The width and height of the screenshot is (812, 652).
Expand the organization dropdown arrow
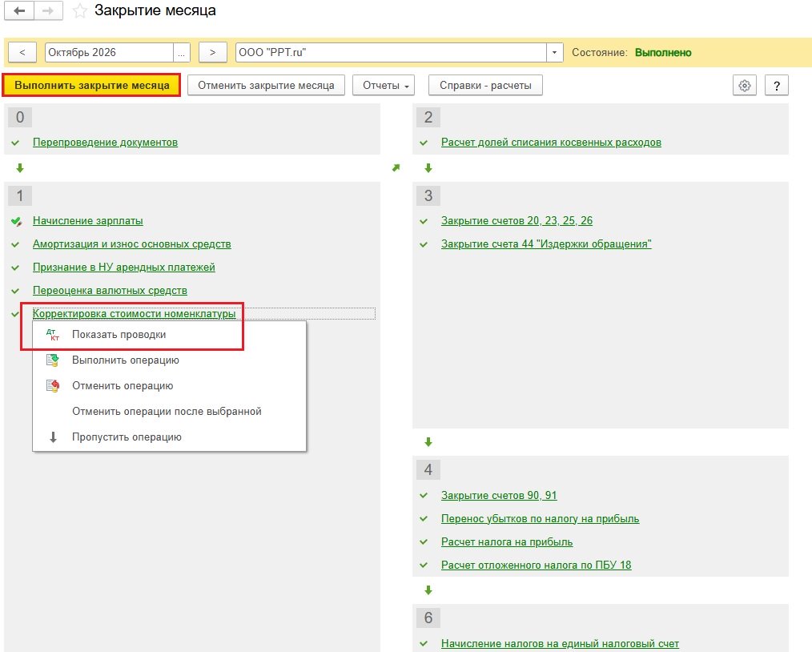555,52
